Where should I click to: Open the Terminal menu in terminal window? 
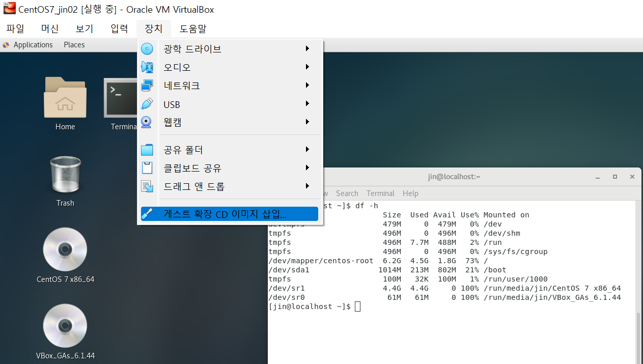380,193
